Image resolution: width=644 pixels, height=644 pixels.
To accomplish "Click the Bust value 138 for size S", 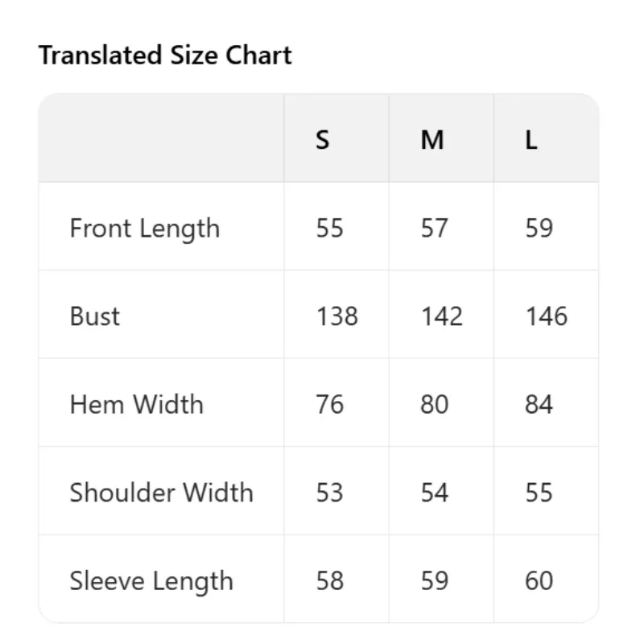I will click(x=336, y=316).
